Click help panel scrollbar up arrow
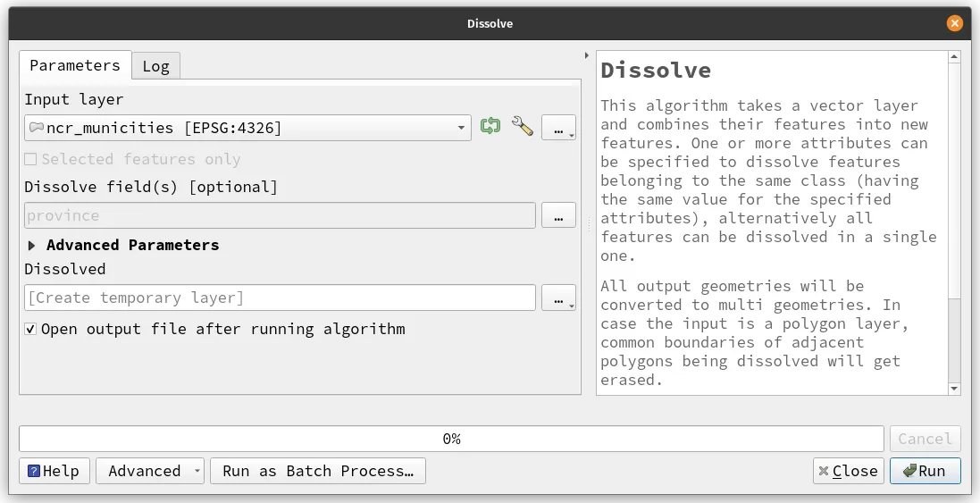 [954, 57]
